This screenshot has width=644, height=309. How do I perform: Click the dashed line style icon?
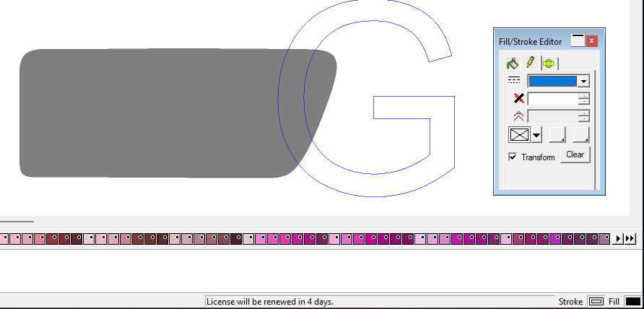click(x=514, y=80)
